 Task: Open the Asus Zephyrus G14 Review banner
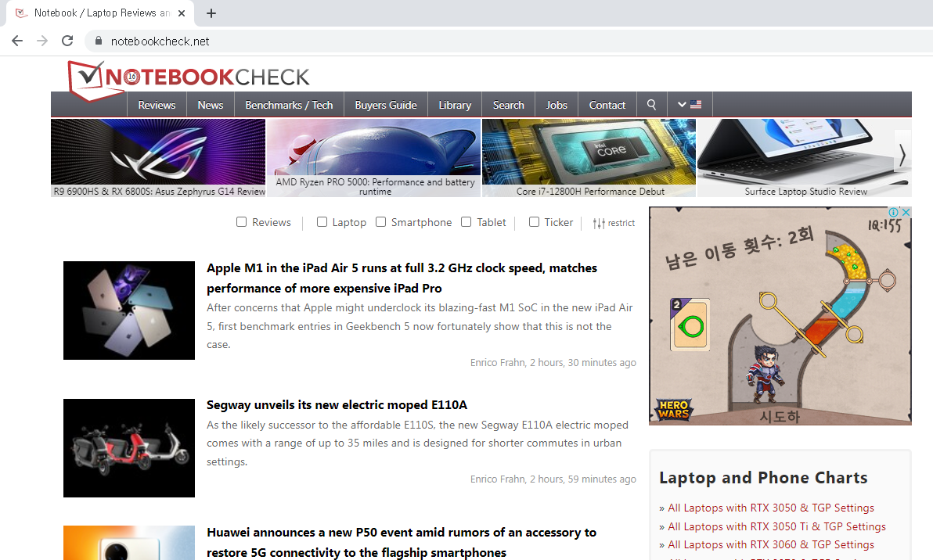158,157
